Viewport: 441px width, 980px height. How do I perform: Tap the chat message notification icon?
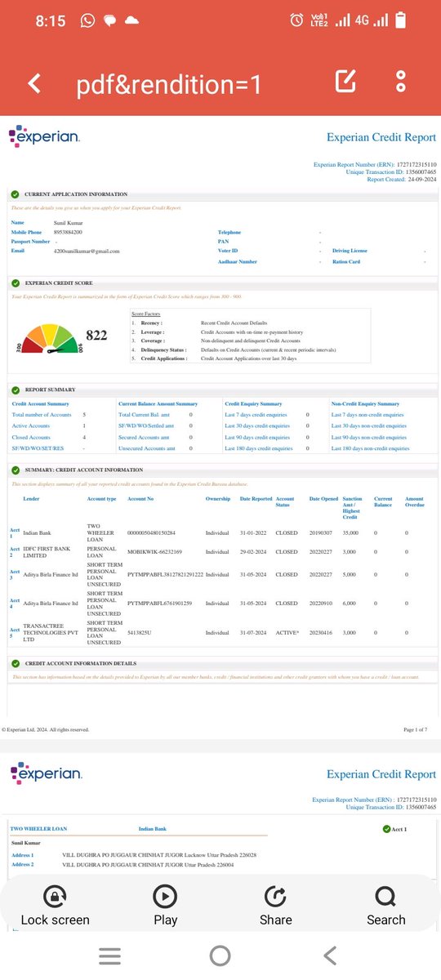[x=109, y=21]
